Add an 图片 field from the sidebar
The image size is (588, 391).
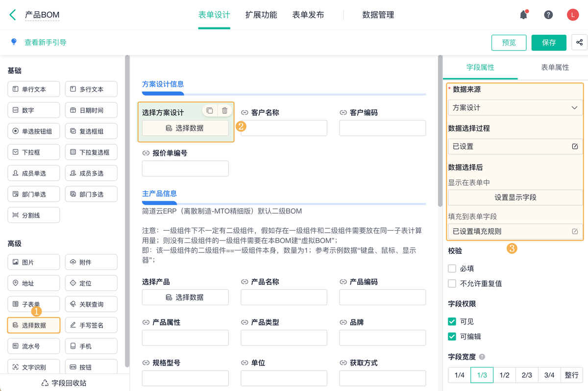point(33,262)
